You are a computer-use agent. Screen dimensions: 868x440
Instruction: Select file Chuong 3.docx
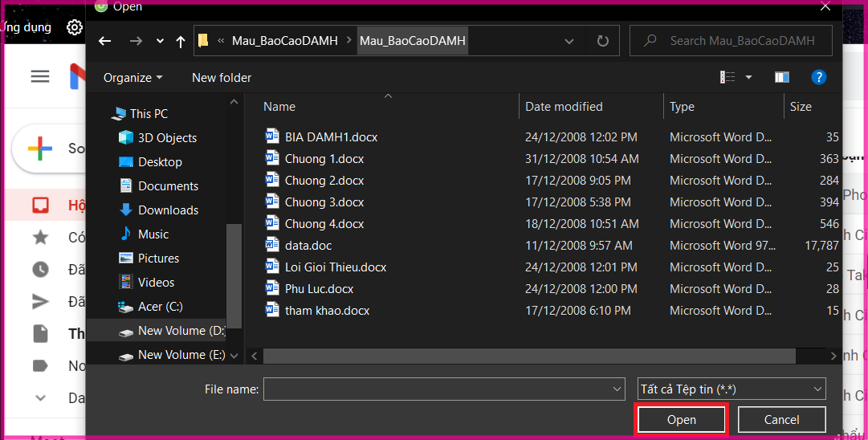click(x=324, y=202)
